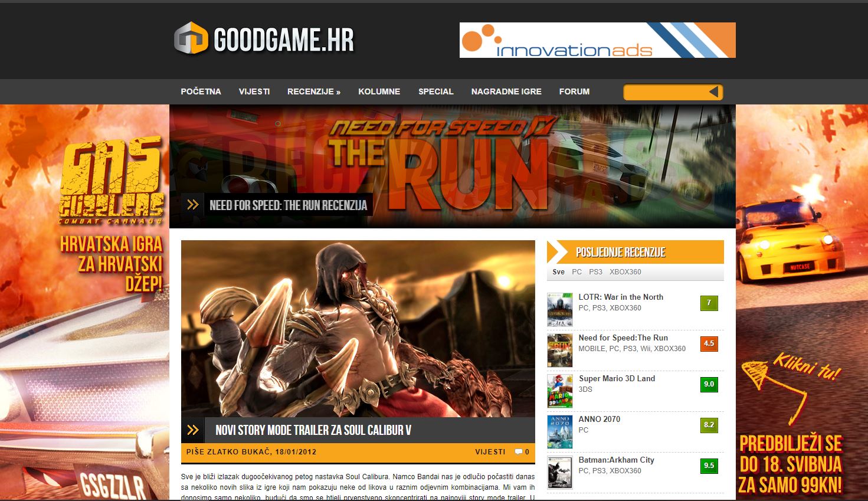Viewport: 868px width, 501px height.
Task: Click the 9.0 score badge for Mario
Action: 709,384
